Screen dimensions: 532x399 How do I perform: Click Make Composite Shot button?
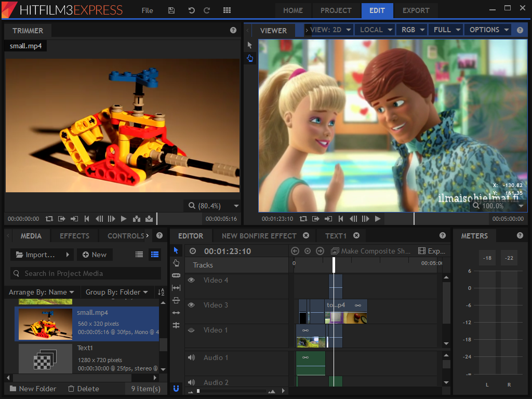pos(370,251)
